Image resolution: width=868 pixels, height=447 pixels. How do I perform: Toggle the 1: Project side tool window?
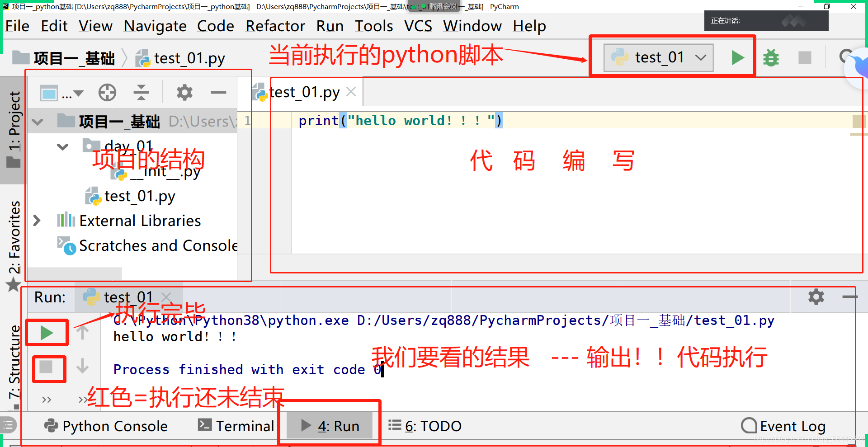[x=14, y=130]
